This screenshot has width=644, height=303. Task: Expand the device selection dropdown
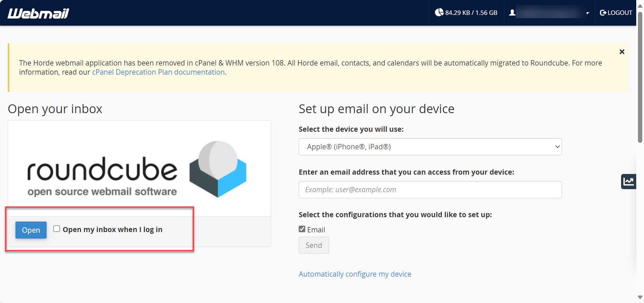click(430, 147)
